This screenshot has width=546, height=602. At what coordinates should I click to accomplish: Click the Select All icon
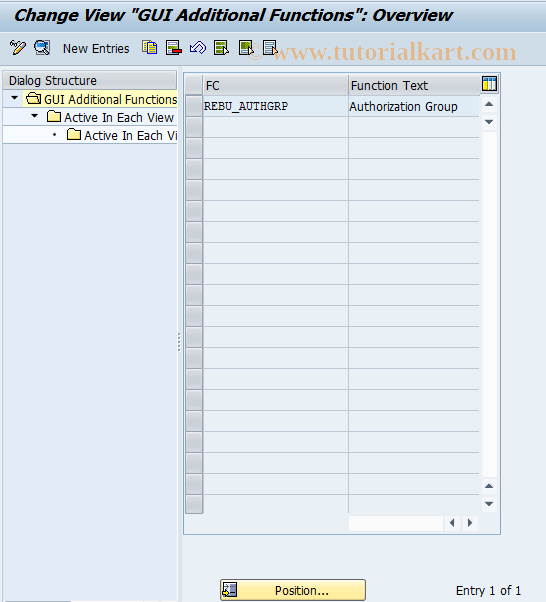tap(222, 48)
